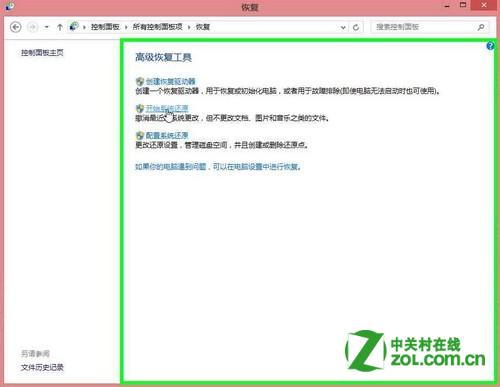Open 配置系统还原 link
The height and width of the screenshot is (387, 500).
167,135
